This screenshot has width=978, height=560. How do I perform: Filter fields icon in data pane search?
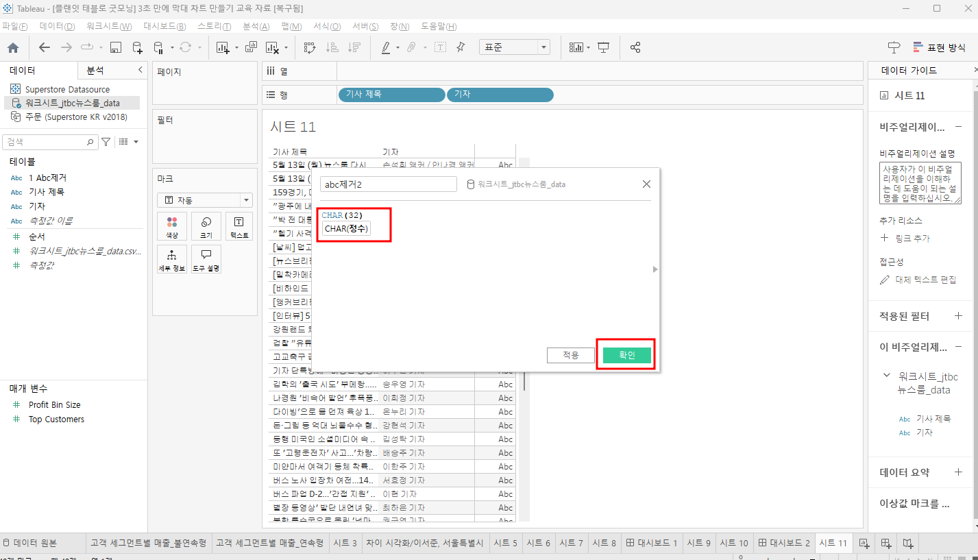[106, 142]
